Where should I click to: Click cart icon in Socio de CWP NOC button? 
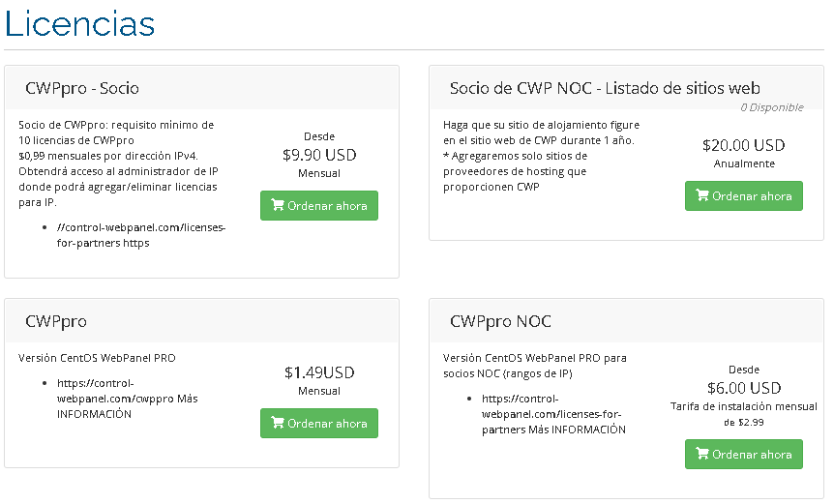coord(702,195)
